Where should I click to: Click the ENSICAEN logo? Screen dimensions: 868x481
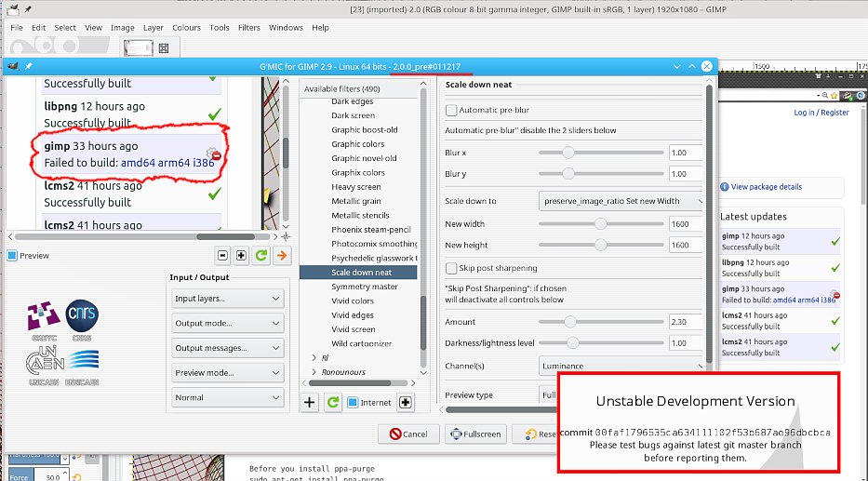click(x=82, y=367)
